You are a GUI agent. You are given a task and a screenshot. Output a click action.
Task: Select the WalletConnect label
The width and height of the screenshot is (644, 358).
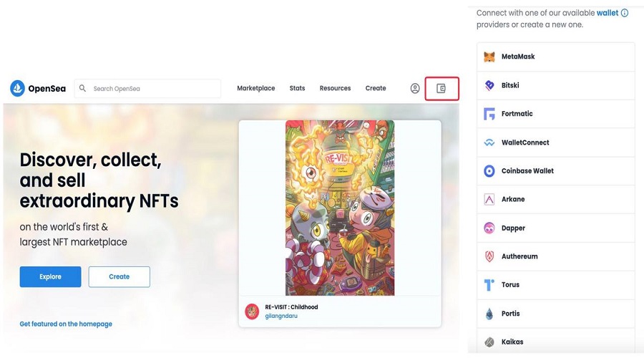[525, 142]
